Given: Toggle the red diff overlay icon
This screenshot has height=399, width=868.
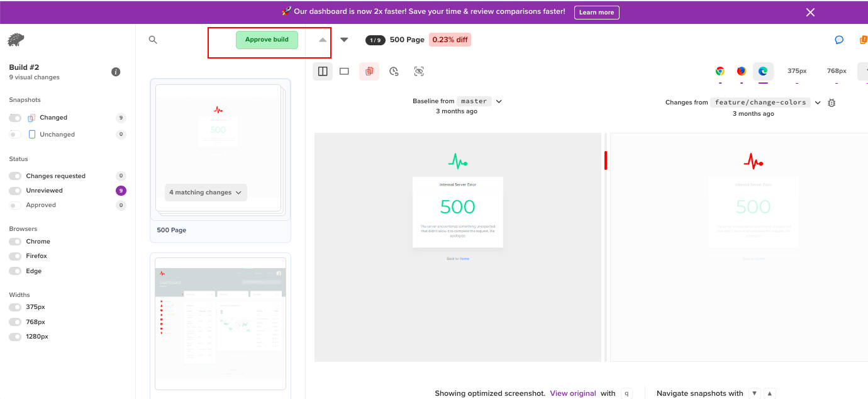Looking at the screenshot, I should click(x=369, y=71).
